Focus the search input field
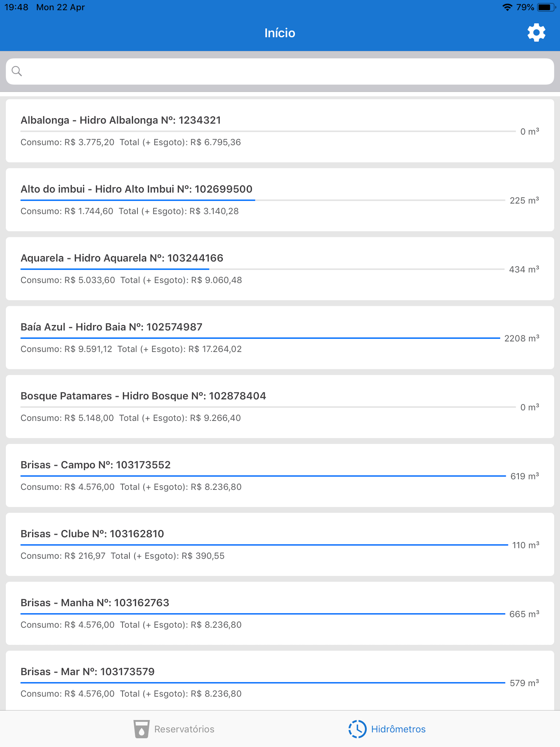Image resolution: width=560 pixels, height=747 pixels. pyautogui.click(x=280, y=71)
